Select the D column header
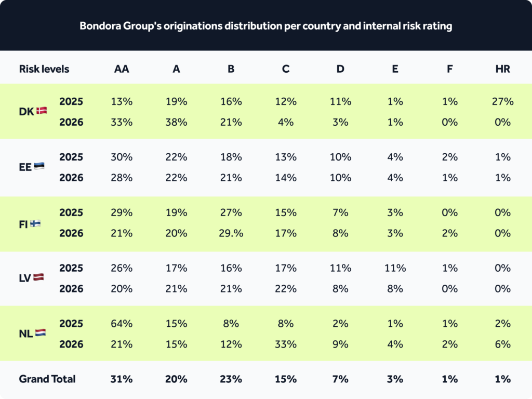 point(340,69)
